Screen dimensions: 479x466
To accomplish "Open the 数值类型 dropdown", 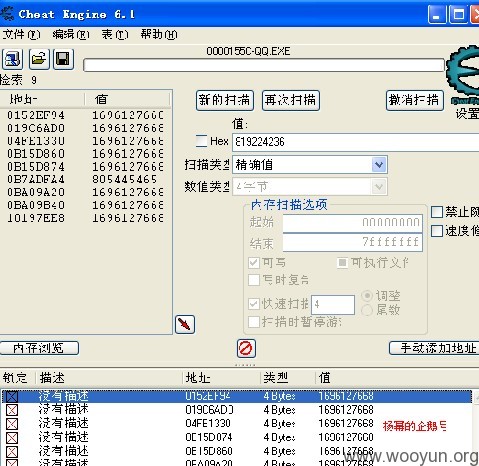I will click(310, 187).
